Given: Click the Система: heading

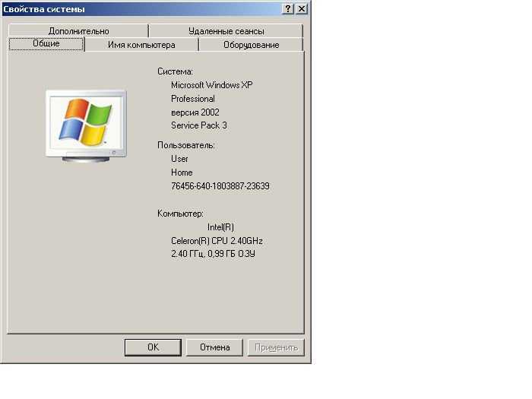Looking at the screenshot, I should (x=175, y=71).
